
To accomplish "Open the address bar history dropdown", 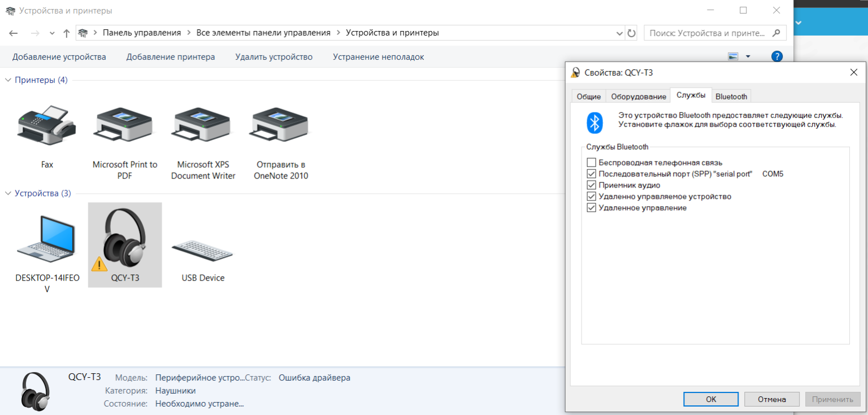I will [619, 33].
